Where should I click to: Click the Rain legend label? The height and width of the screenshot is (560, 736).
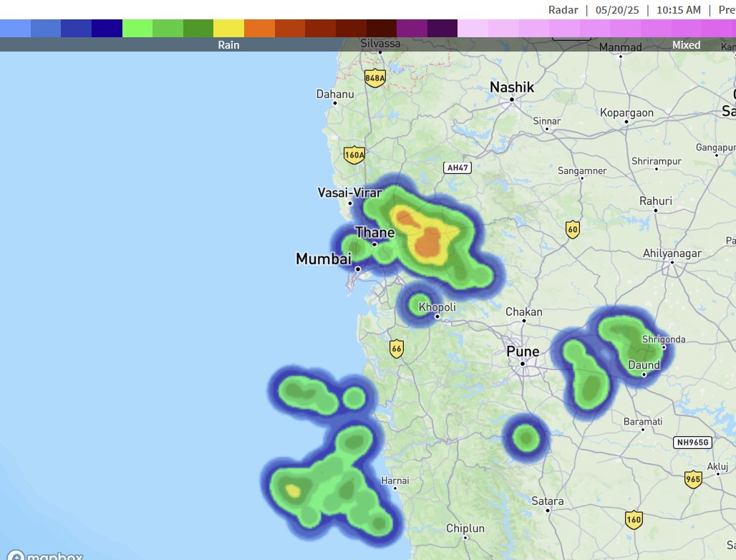click(228, 45)
